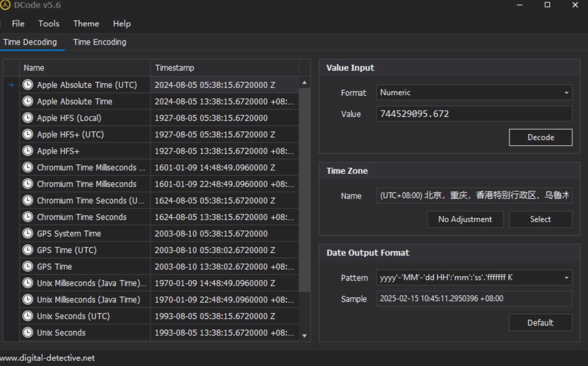
Task: Expand the date output Pattern dropdown
Action: click(474, 277)
